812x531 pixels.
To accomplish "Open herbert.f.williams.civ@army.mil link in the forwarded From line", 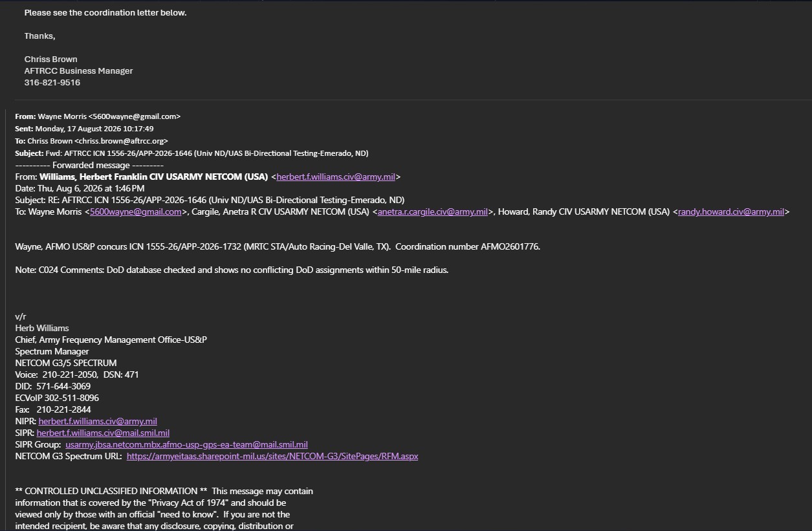I will [x=336, y=177].
